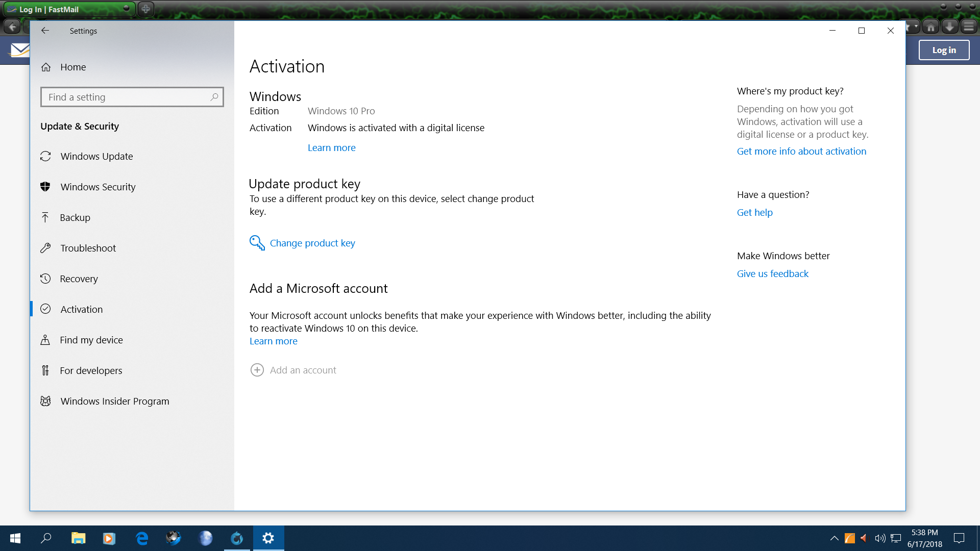Select Recovery in the sidebar
Viewport: 980px width, 551px height.
coord(79,279)
